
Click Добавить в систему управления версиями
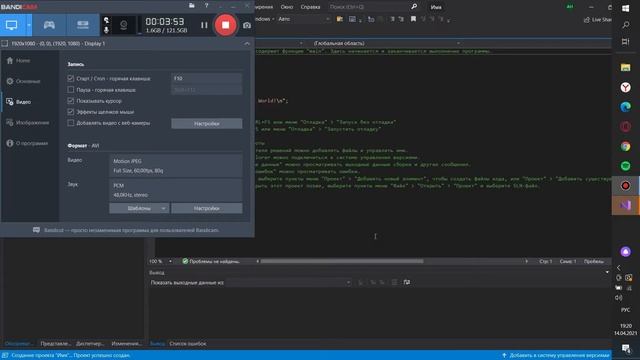tap(556, 355)
